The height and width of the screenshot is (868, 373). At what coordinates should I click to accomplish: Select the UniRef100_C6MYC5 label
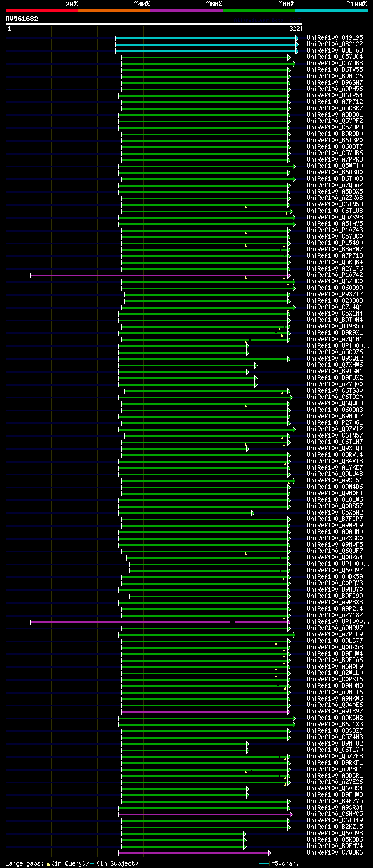tap(335, 814)
